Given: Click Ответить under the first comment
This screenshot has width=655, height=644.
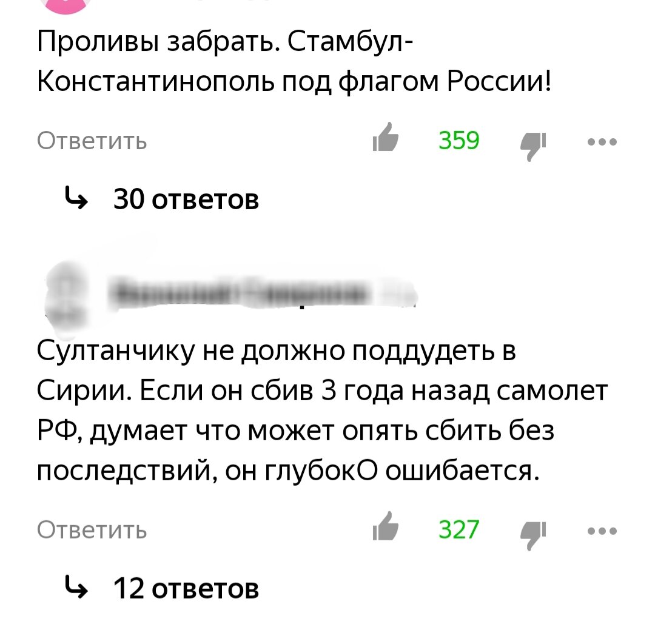Looking at the screenshot, I should tap(91, 141).
